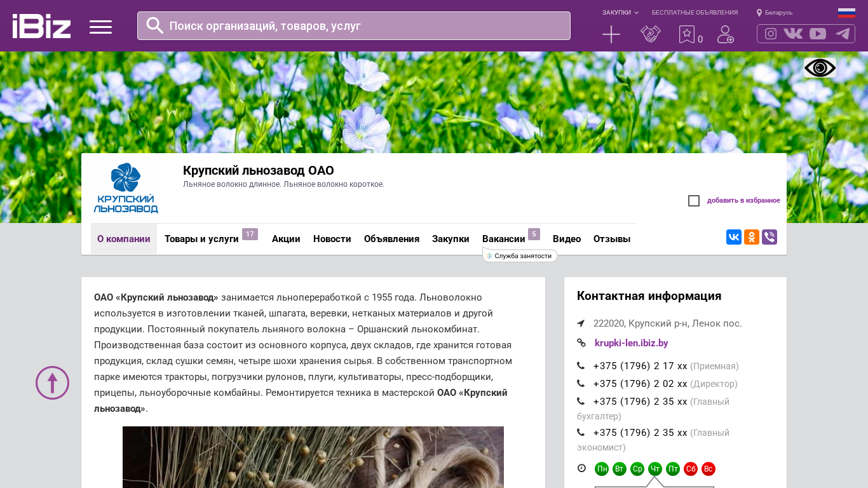Open the hamburger navigation menu
868x488 pixels.
pos(100,27)
